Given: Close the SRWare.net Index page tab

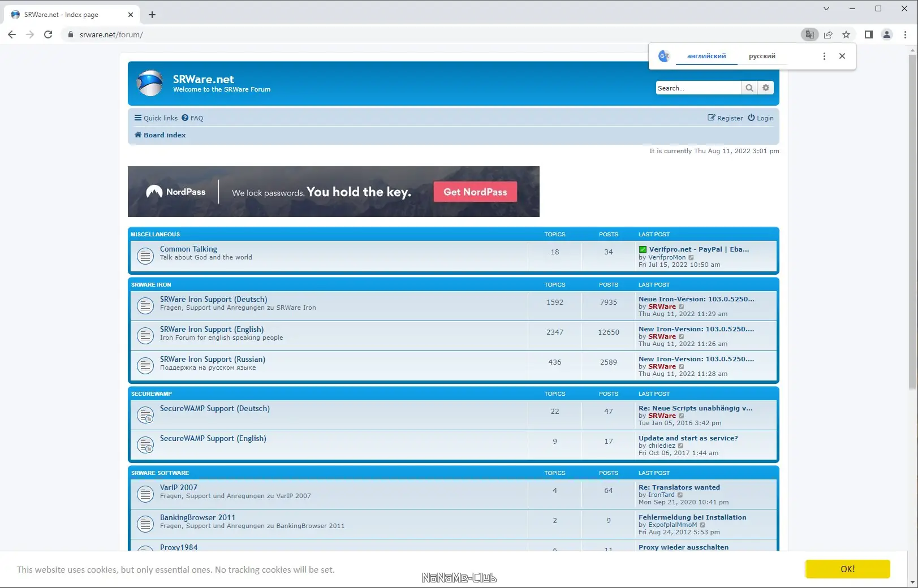Looking at the screenshot, I should tap(131, 15).
